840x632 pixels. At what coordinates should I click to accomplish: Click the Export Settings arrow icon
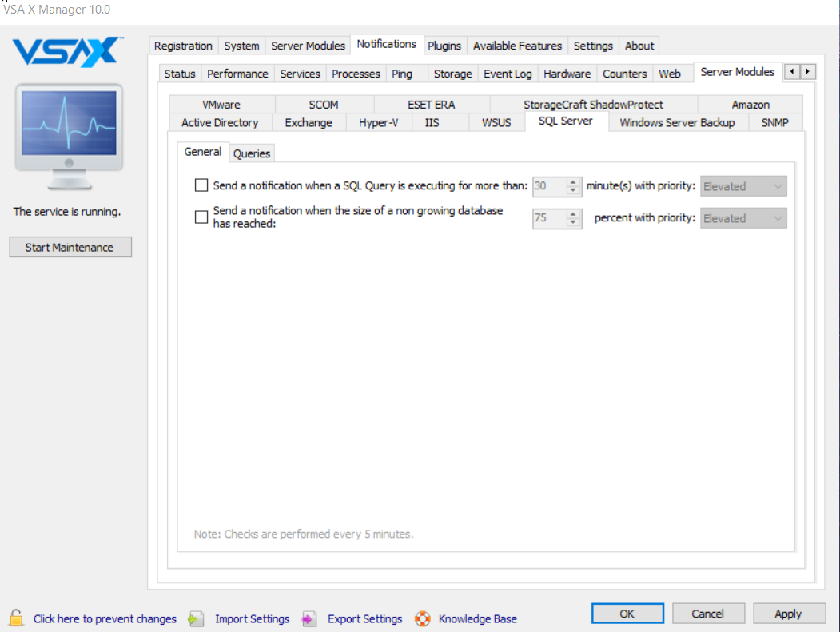click(309, 619)
